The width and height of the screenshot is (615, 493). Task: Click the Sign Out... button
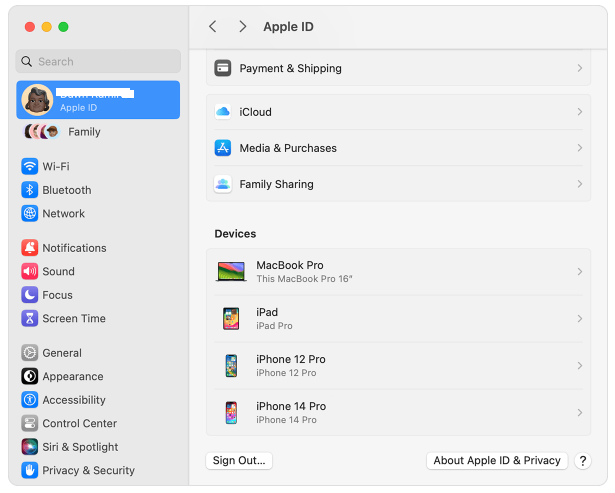[239, 460]
